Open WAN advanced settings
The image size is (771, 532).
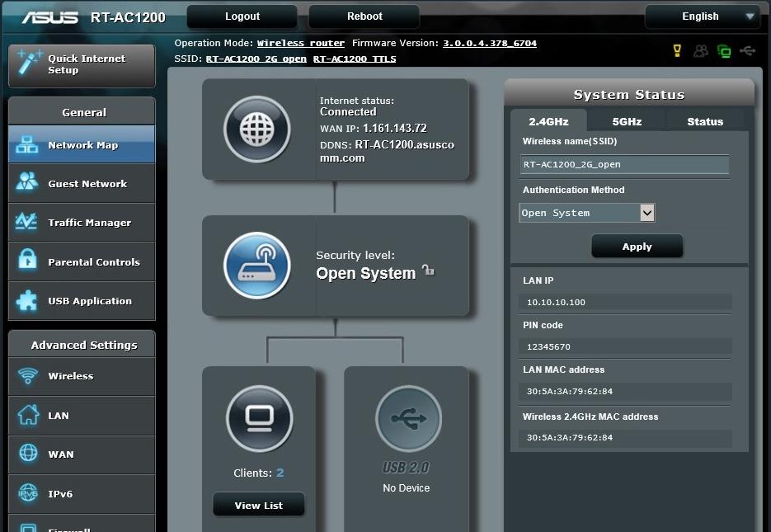click(82, 454)
